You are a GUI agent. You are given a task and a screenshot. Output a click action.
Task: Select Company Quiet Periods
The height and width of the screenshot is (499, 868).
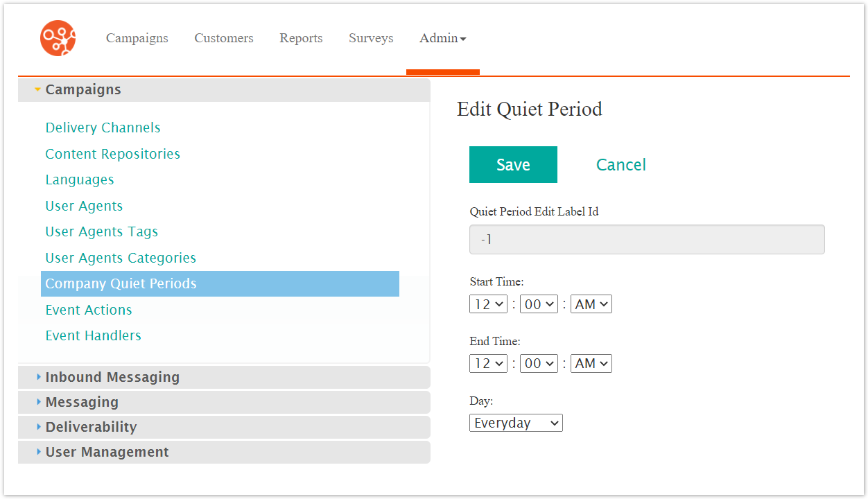pyautogui.click(x=121, y=283)
